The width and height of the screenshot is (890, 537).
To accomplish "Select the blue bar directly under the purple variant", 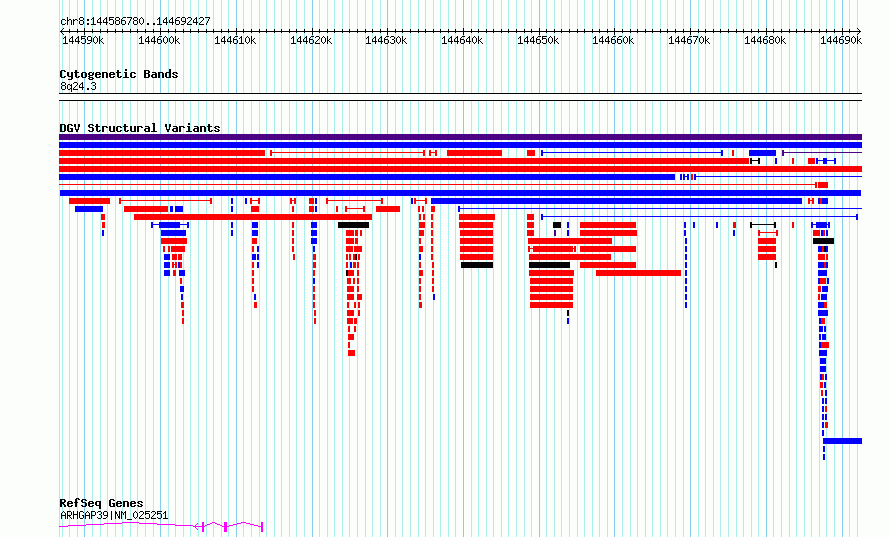I will (x=460, y=145).
